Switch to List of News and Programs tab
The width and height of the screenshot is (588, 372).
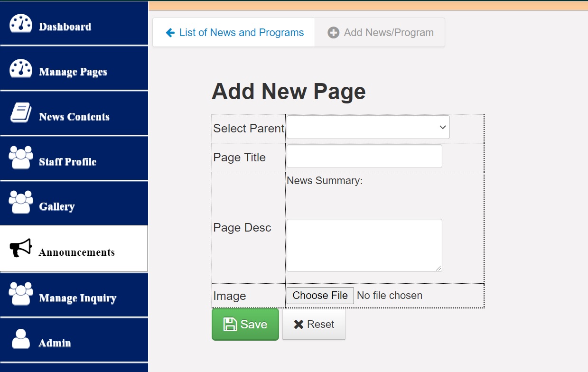pyautogui.click(x=233, y=32)
